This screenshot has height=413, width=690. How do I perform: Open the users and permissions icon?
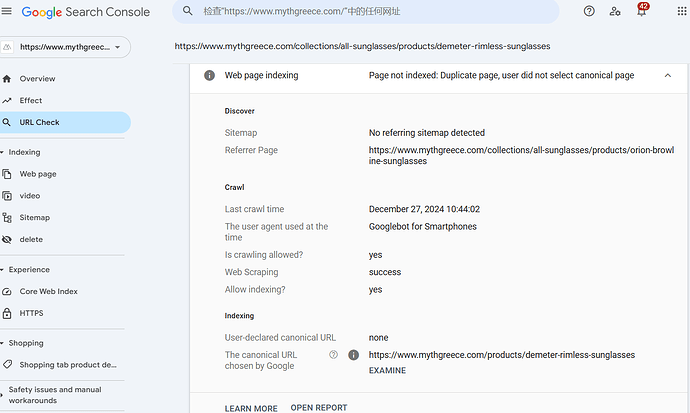[615, 12]
